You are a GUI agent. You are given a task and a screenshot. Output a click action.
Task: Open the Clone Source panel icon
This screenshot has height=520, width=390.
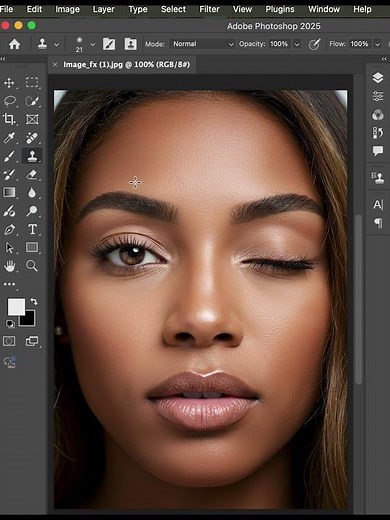[378, 177]
